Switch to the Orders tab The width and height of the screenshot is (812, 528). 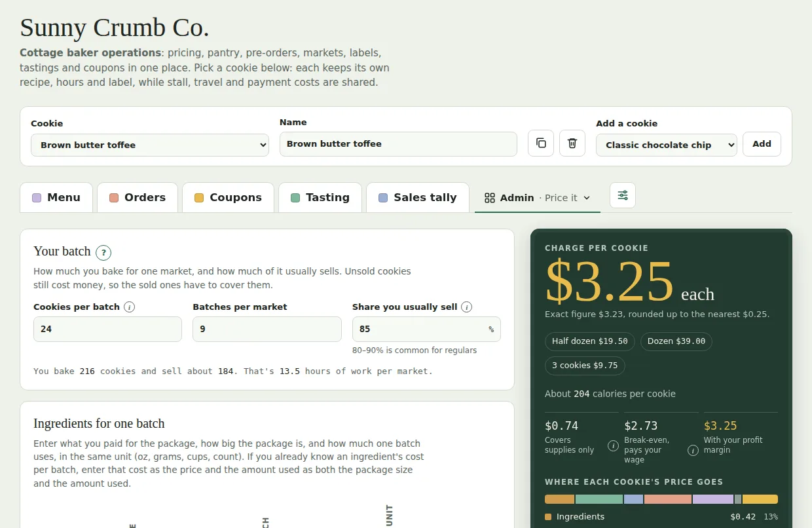pos(138,197)
